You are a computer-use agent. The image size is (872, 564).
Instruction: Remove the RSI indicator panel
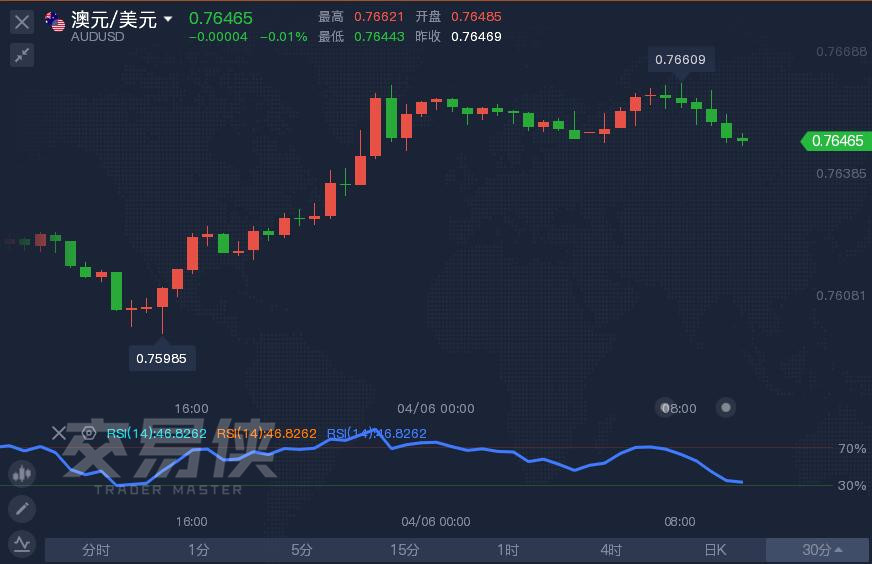point(59,433)
